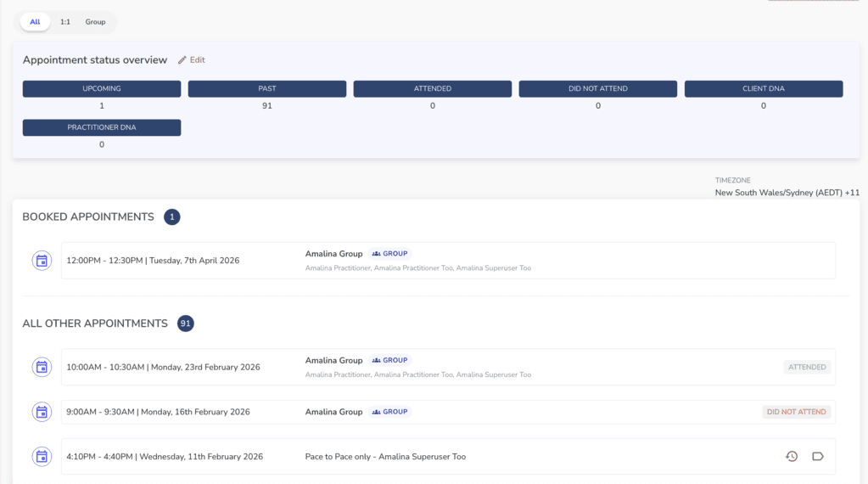The width and height of the screenshot is (868, 484).
Task: Click Amalina Group title in 23rd February row
Action: 333,361
